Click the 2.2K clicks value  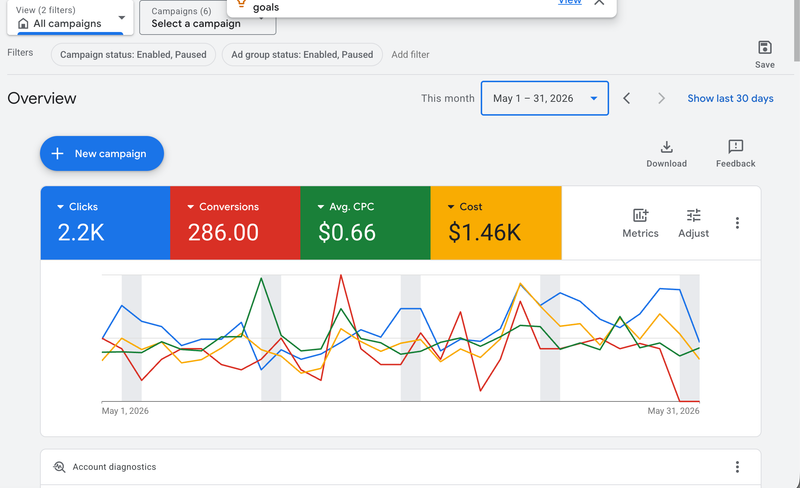tap(81, 233)
